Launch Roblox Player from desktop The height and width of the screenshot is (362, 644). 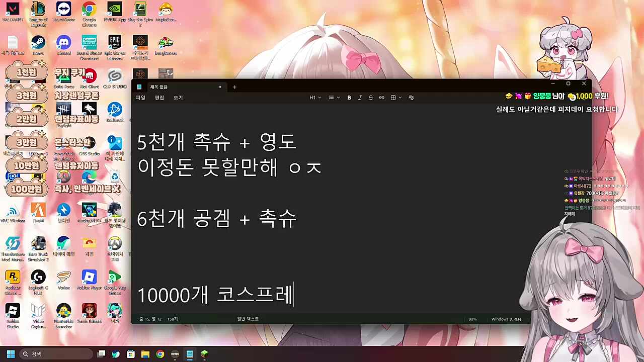coord(89,280)
